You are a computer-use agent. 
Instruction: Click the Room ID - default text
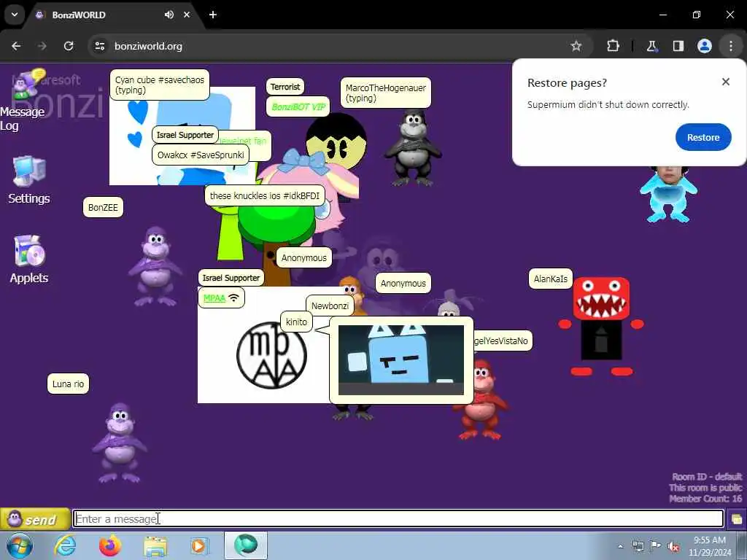706,477
